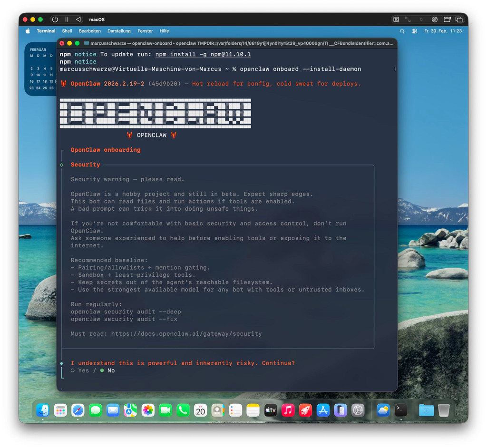
Task: Pause the virtual machine
Action: tap(67, 19)
